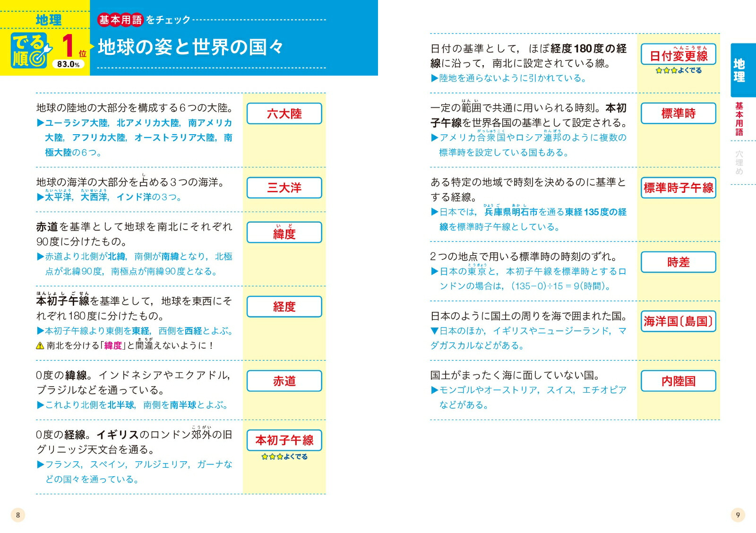This screenshot has height=533, width=756.
Task: Click the text 地球の陸地の大部分を構成する6つの大陸
Action: [135, 108]
